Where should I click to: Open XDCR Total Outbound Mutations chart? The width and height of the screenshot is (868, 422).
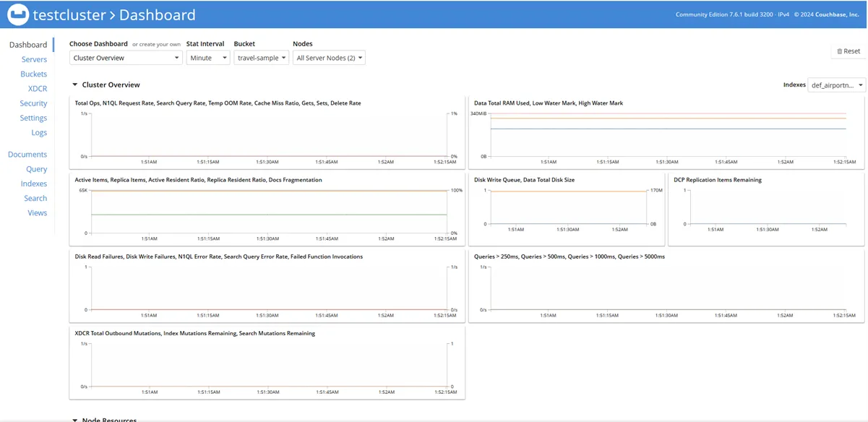click(x=267, y=361)
